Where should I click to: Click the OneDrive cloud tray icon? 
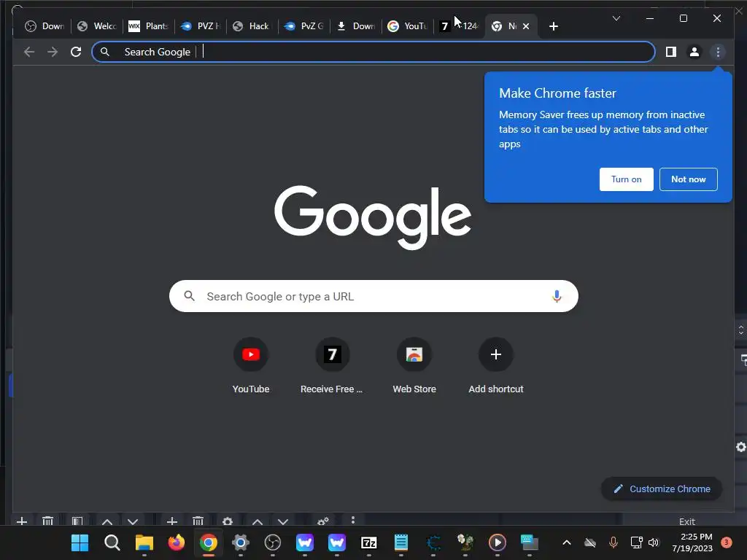(589, 542)
